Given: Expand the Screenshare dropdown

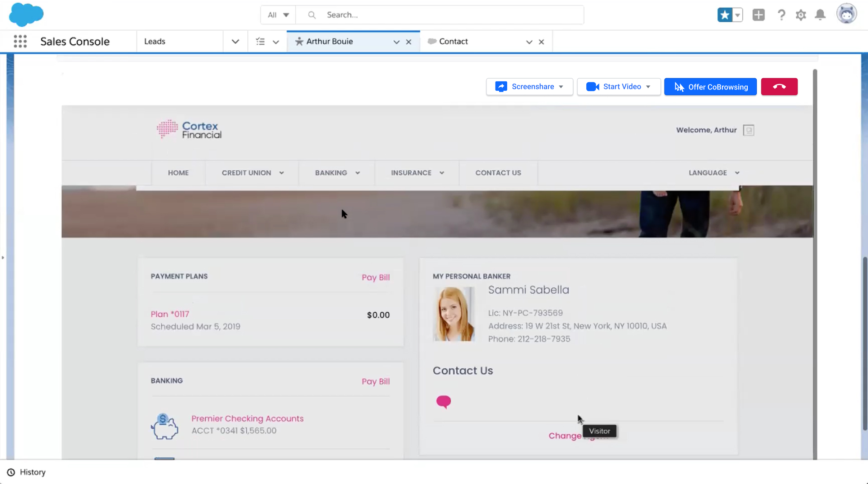Looking at the screenshot, I should point(561,87).
